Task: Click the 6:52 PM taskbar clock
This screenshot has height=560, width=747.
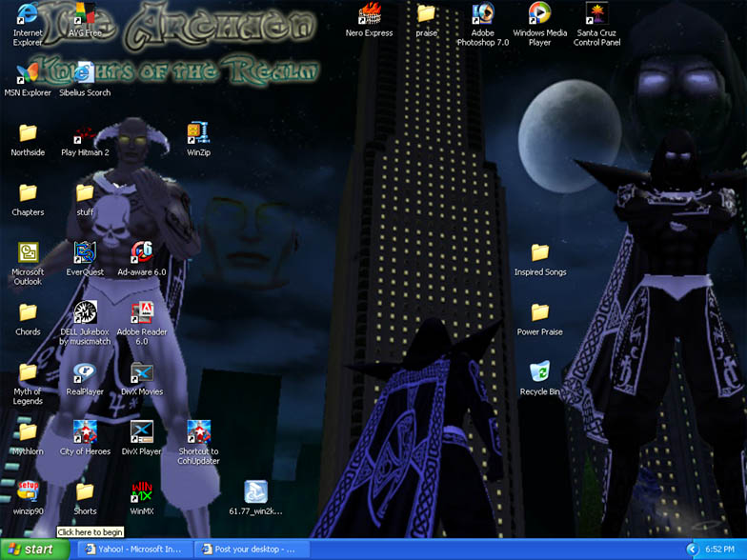Action: 719,550
